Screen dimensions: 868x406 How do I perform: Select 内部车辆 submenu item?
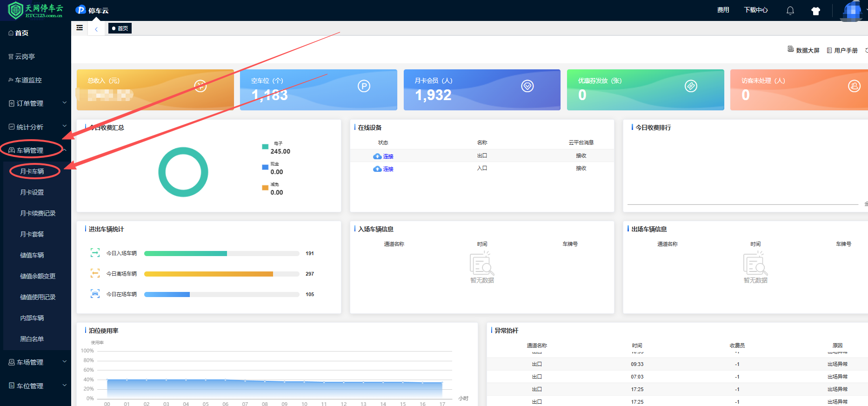pyautogui.click(x=32, y=318)
